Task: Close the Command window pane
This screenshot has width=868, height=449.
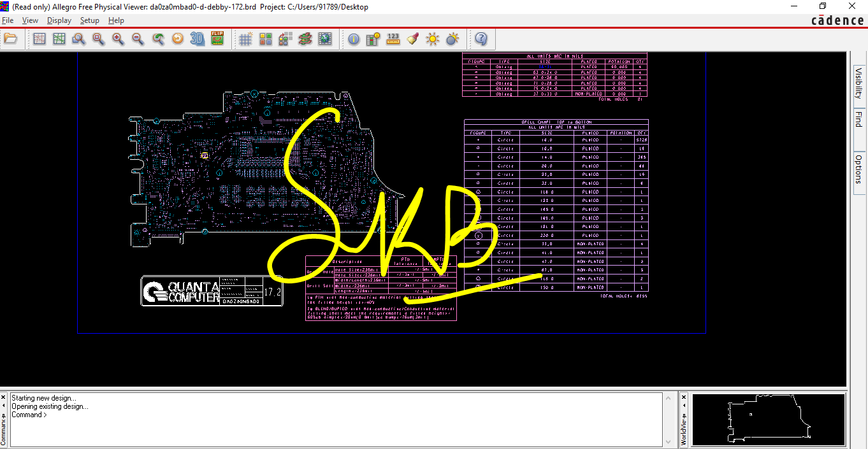Action: (x=3, y=397)
